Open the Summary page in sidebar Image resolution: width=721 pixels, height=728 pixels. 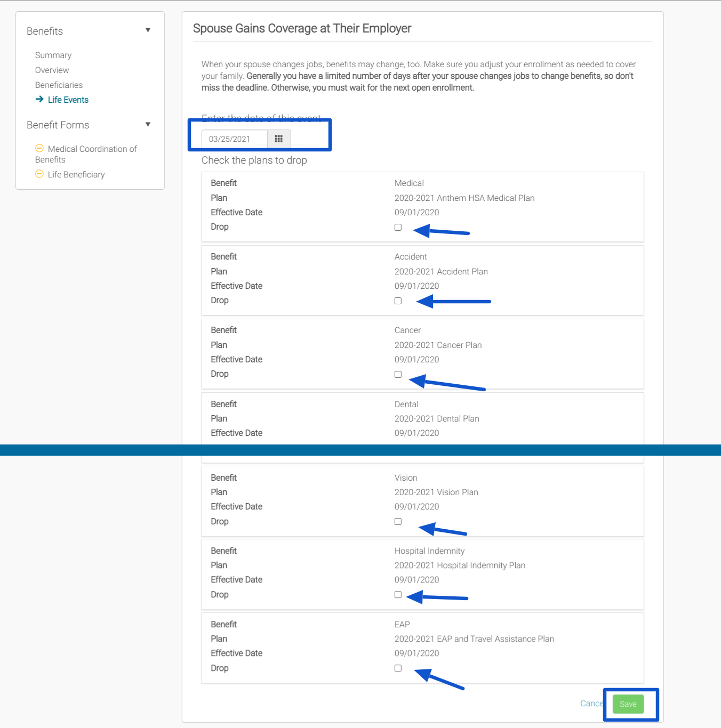(x=53, y=55)
